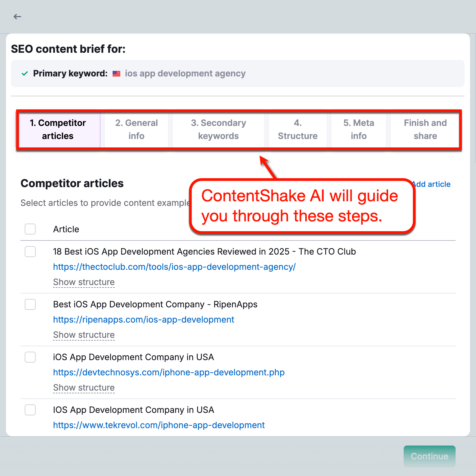Select the tekrevol article checkbox
The height and width of the screenshot is (476, 476).
tap(30, 410)
